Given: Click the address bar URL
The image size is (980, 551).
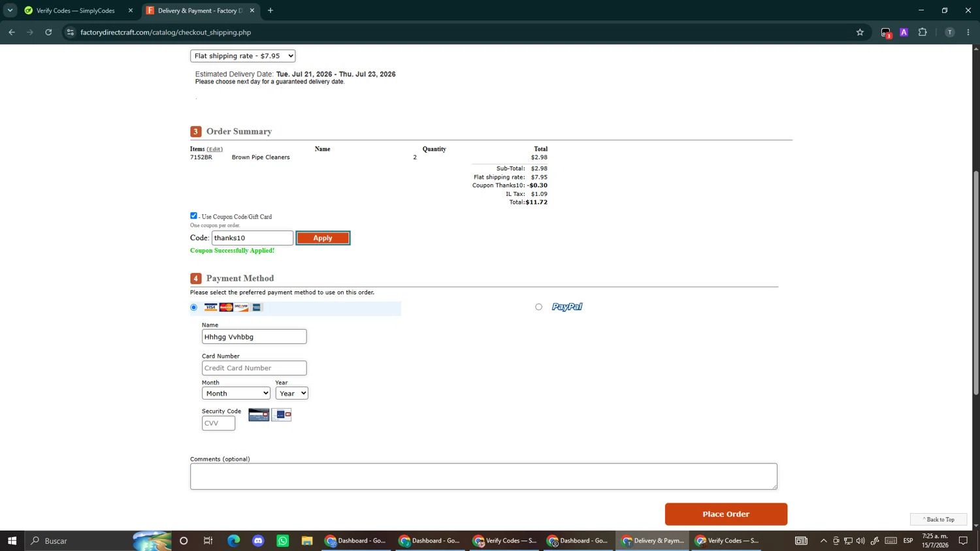Looking at the screenshot, I should pos(165,32).
